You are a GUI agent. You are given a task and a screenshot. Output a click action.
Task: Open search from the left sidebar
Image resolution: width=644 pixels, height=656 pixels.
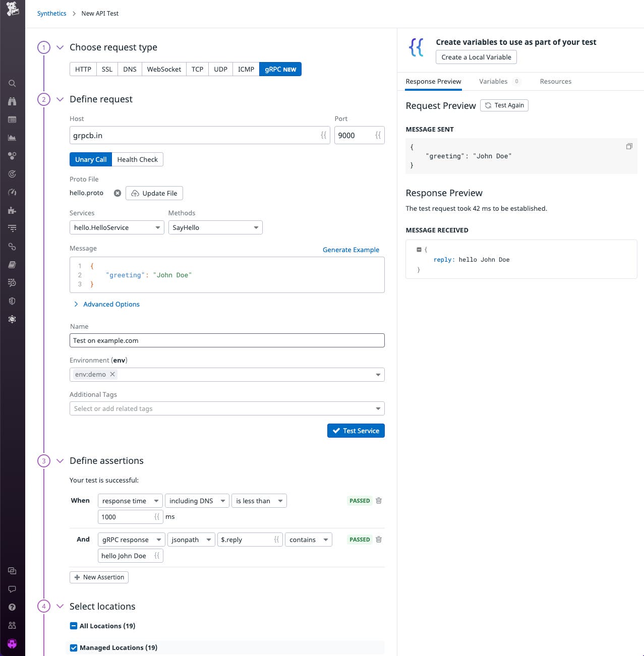point(12,84)
